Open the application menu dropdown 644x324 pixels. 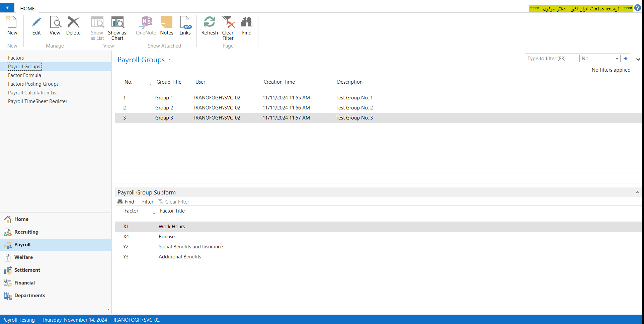coord(7,8)
